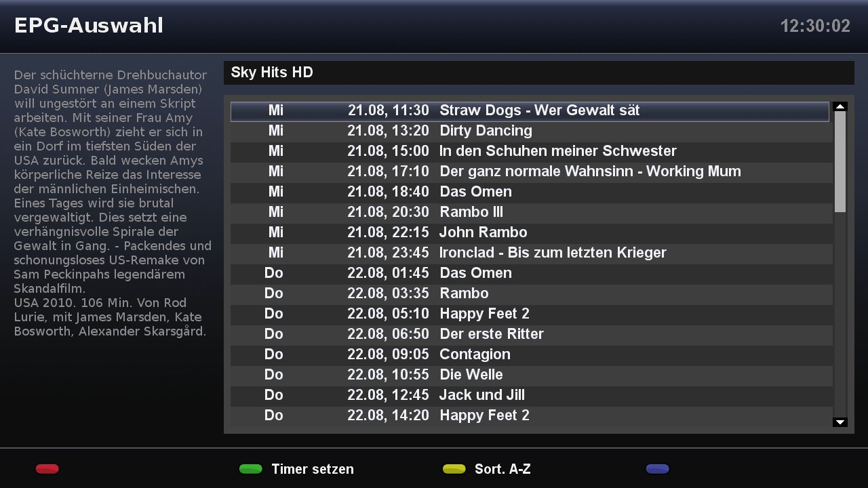Click the Timer setzen label
The image size is (868, 488).
312,469
